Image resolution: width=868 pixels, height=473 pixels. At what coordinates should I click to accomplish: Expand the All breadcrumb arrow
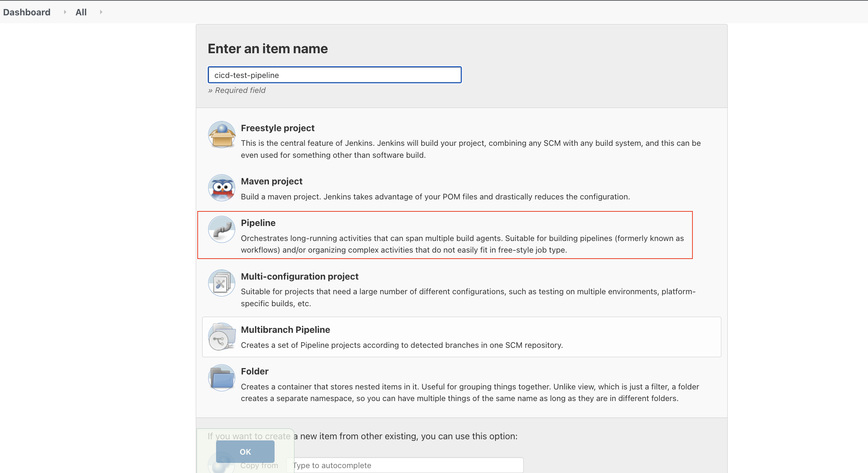pos(101,12)
